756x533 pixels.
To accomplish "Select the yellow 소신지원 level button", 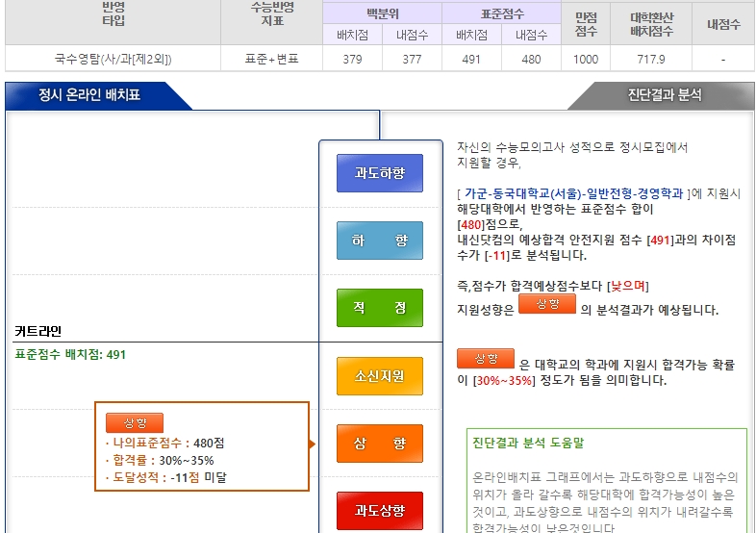I will point(379,376).
